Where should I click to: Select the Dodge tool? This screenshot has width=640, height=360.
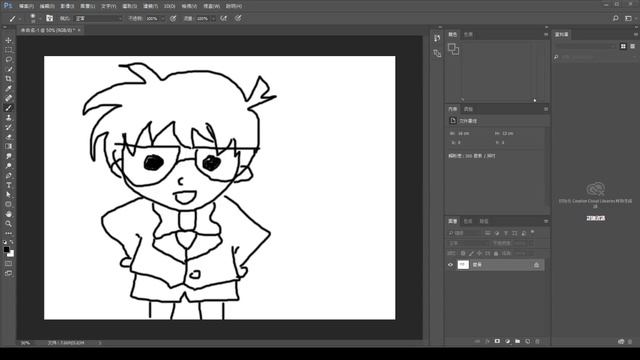[8, 166]
